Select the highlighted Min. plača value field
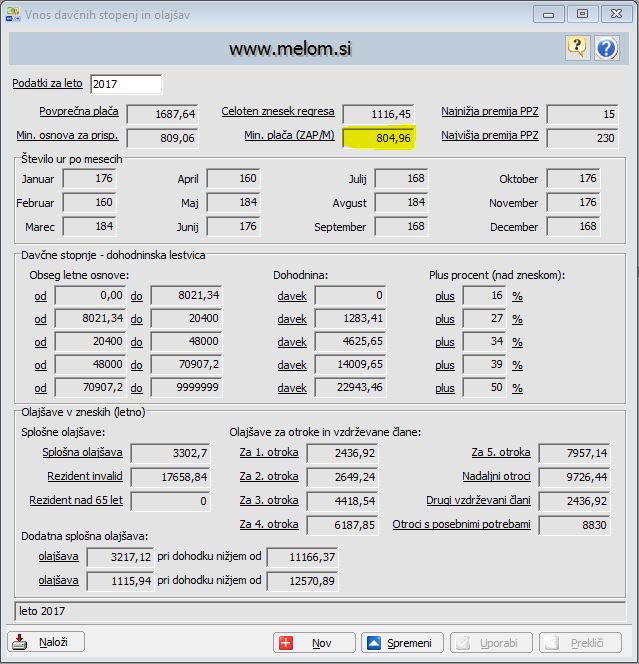639x664 pixels. (379, 138)
